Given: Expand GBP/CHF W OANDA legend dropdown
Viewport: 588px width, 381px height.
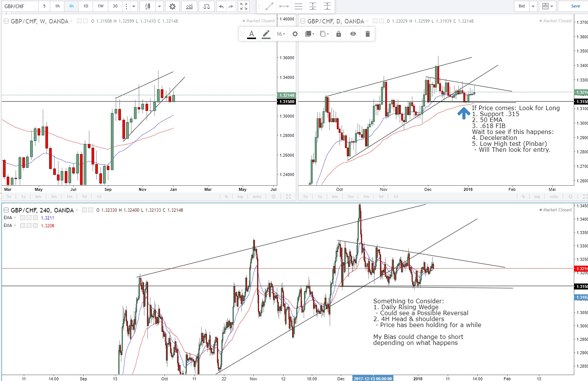Looking at the screenshot, I should [71, 21].
